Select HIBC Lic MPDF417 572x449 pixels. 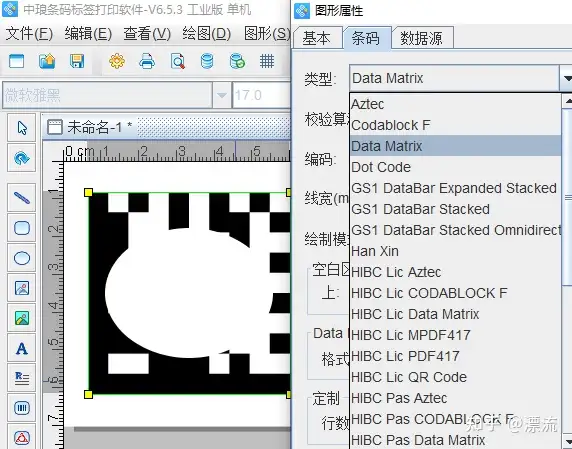tap(455, 335)
